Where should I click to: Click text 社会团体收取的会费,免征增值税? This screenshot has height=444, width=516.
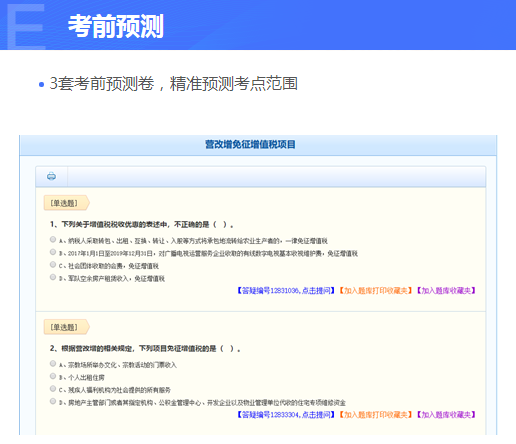point(113,266)
